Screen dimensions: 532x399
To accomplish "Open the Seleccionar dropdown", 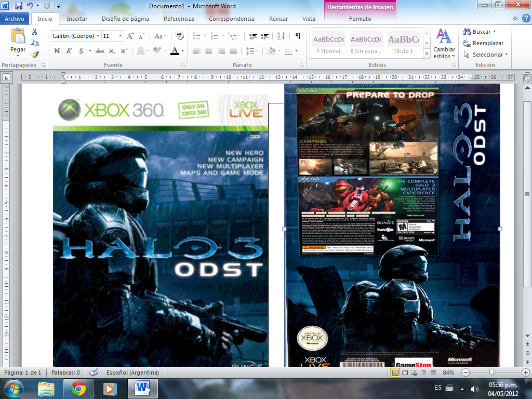I will point(486,55).
